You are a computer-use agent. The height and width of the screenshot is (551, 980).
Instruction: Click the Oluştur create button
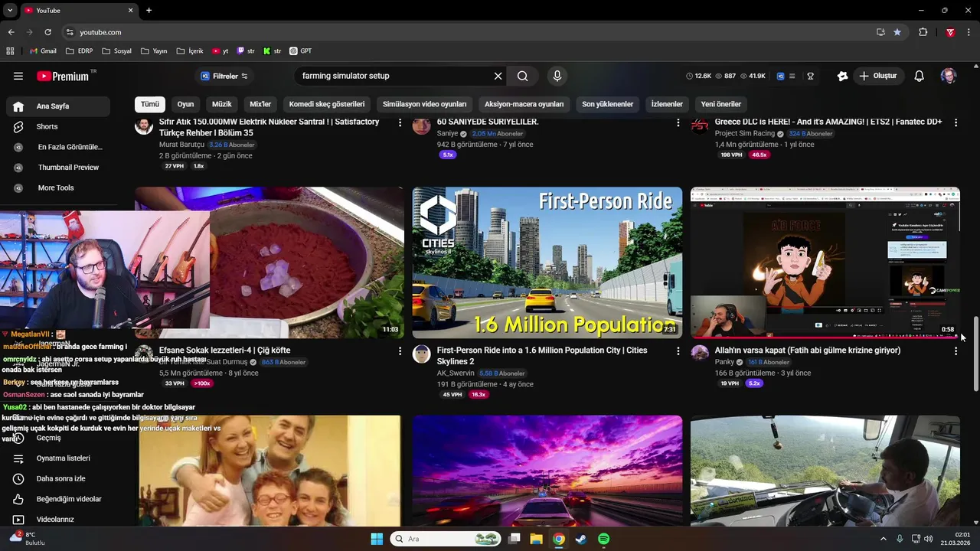877,76
